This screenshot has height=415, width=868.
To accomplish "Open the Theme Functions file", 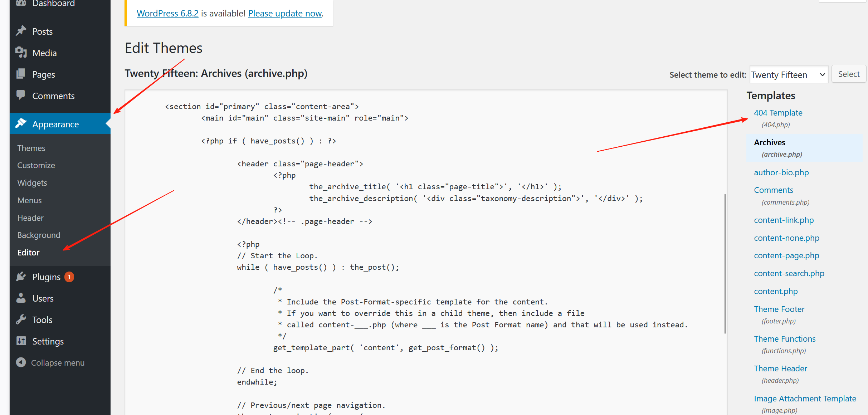I will pos(785,339).
